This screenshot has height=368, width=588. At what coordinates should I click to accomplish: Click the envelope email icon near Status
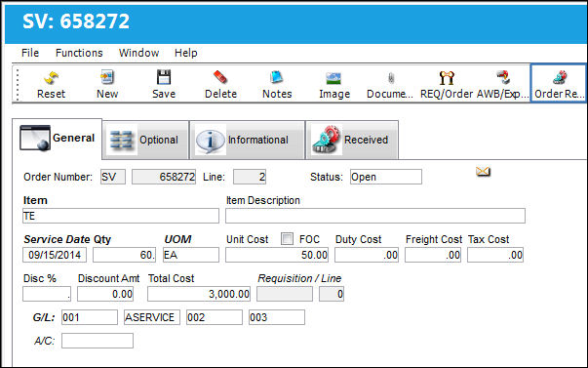(x=483, y=172)
